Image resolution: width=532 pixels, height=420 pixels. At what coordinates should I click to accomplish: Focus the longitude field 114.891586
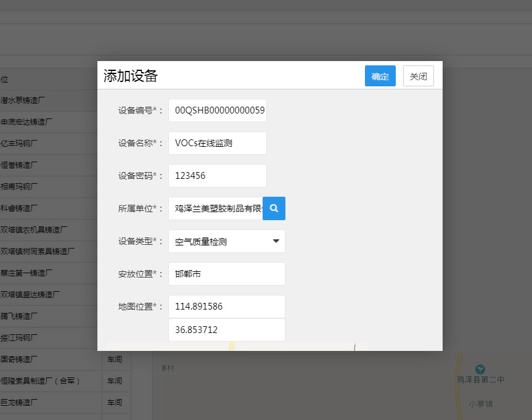tap(226, 307)
